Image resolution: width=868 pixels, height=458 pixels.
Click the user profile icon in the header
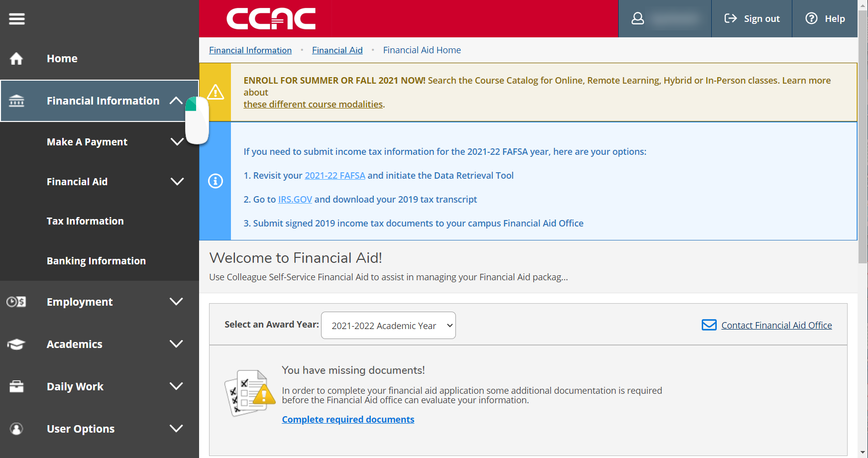(x=638, y=18)
